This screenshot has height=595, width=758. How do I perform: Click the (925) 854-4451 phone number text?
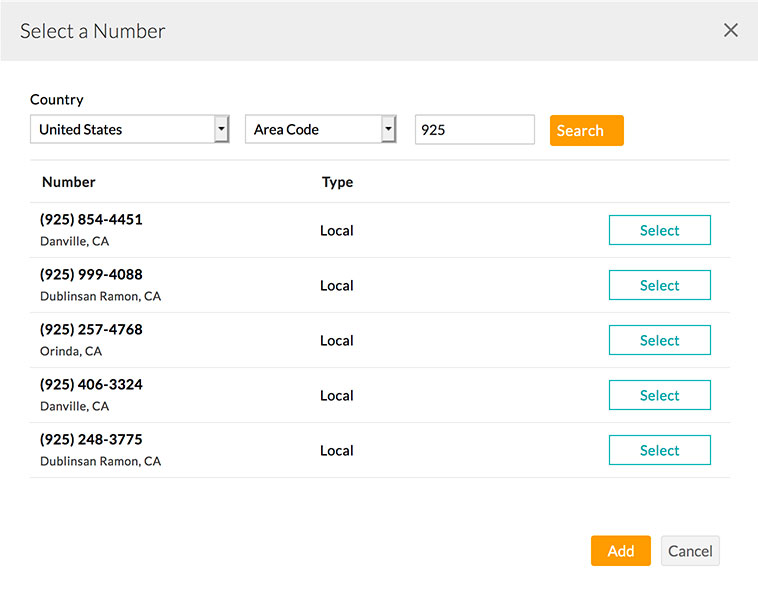[x=91, y=219]
